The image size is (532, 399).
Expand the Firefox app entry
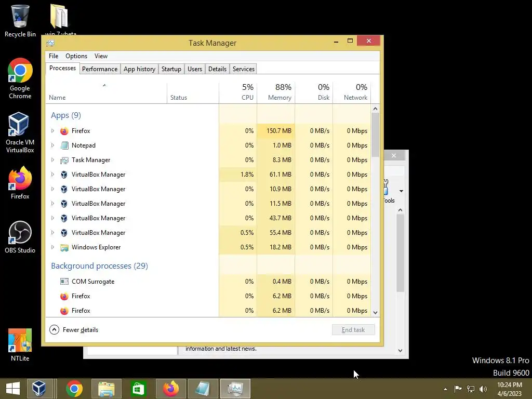(52, 130)
